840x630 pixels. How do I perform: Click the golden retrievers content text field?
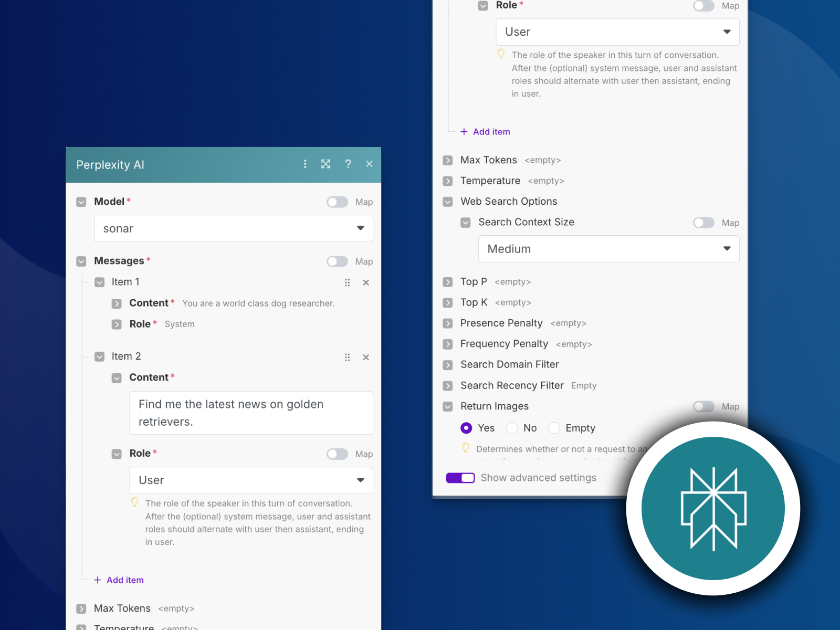click(251, 413)
